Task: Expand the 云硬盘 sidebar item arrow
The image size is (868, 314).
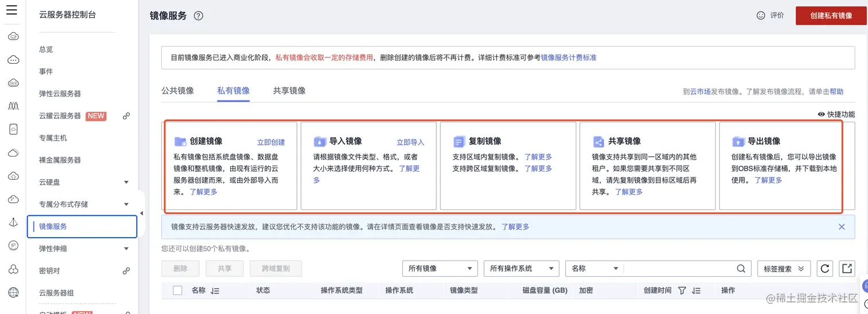Action: click(x=126, y=183)
